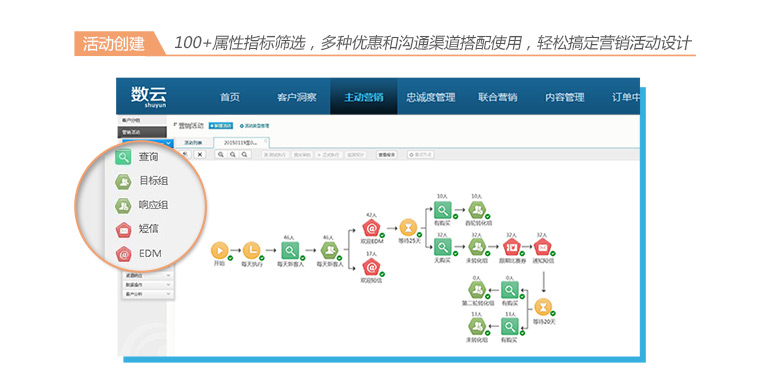The width and height of the screenshot is (760, 376).
Task: Select the 每天执行 clock schedule node
Action: (x=251, y=251)
